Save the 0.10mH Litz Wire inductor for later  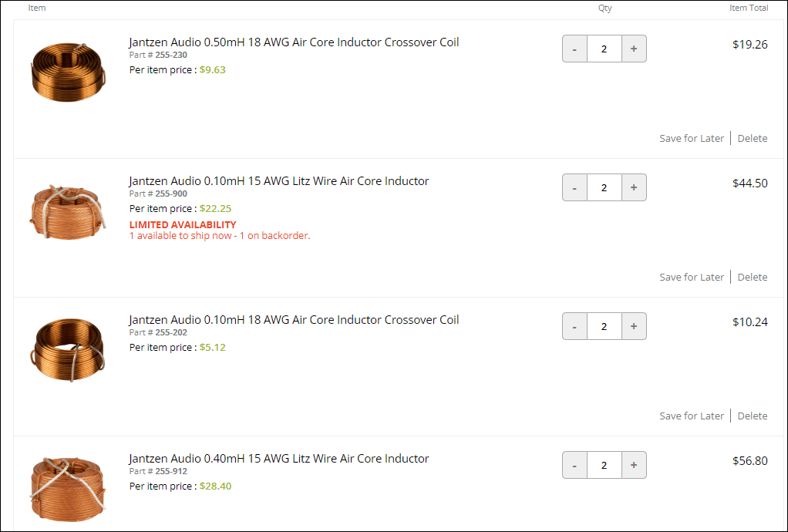[692, 277]
